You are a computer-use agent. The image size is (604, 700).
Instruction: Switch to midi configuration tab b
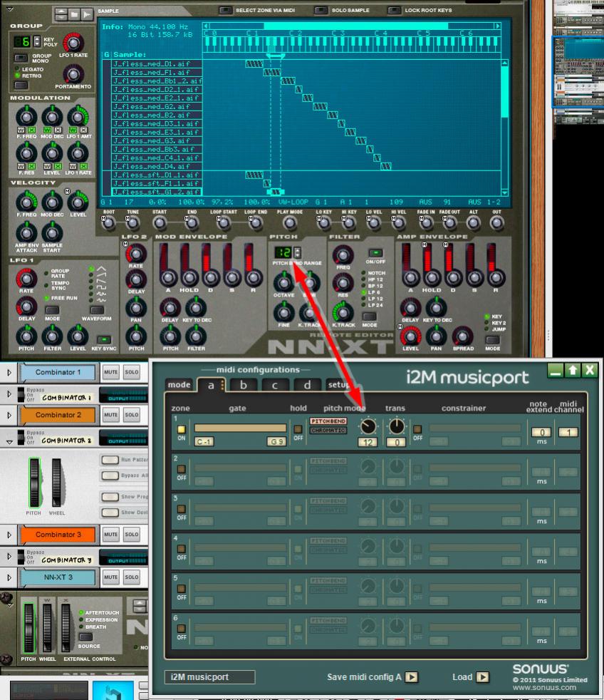243,385
